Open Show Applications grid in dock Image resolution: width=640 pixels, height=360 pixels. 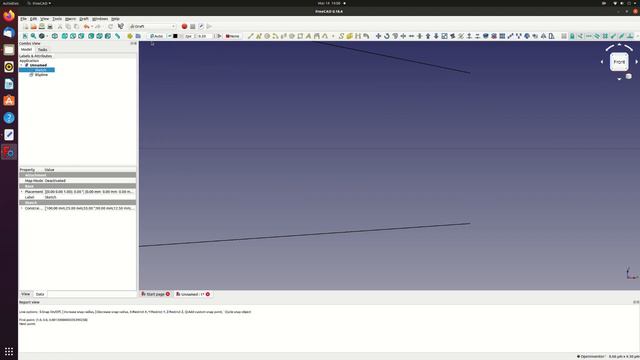click(9, 351)
